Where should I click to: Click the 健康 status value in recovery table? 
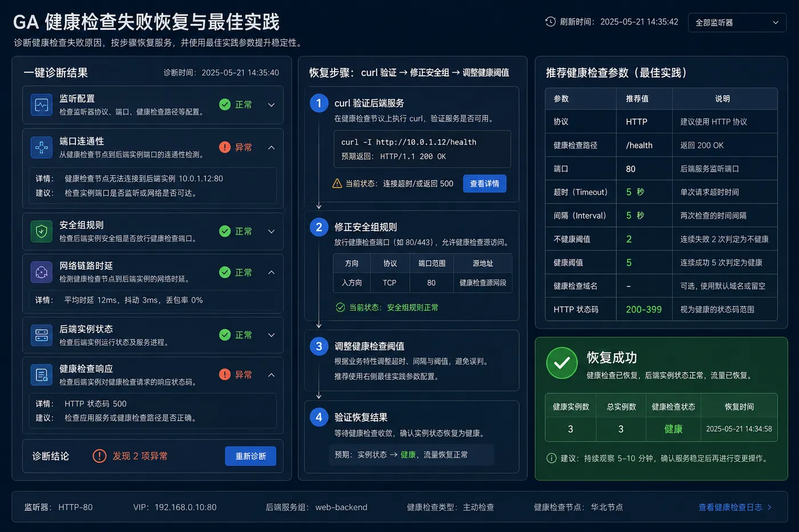coord(673,429)
